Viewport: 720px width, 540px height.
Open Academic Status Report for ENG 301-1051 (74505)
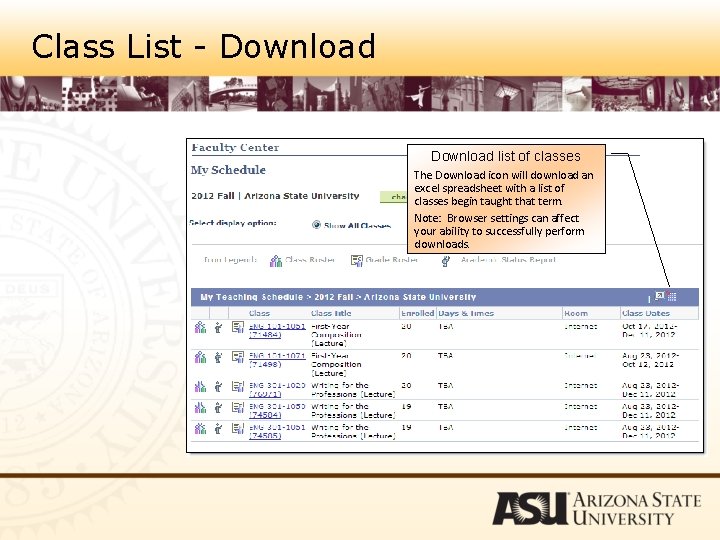pyautogui.click(x=219, y=429)
